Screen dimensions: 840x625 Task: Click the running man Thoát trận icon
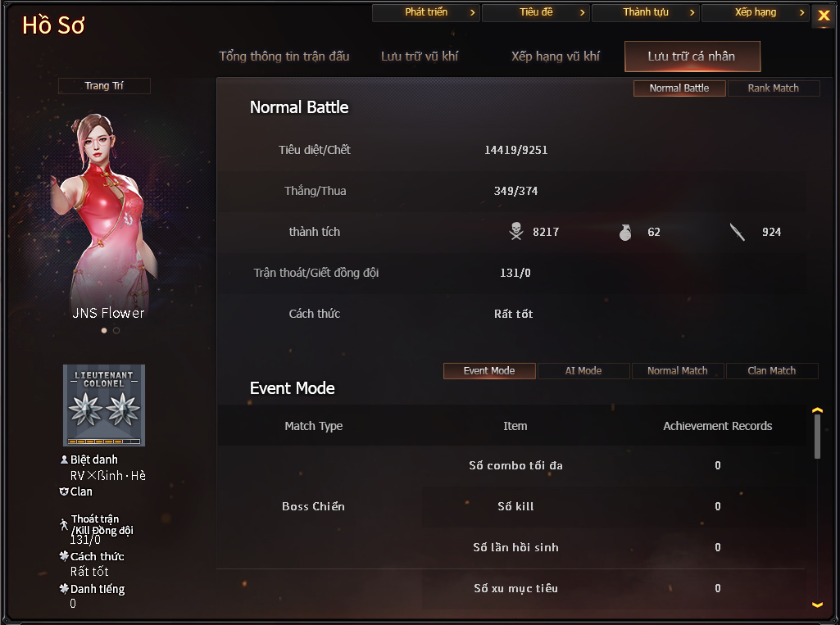tap(64, 524)
